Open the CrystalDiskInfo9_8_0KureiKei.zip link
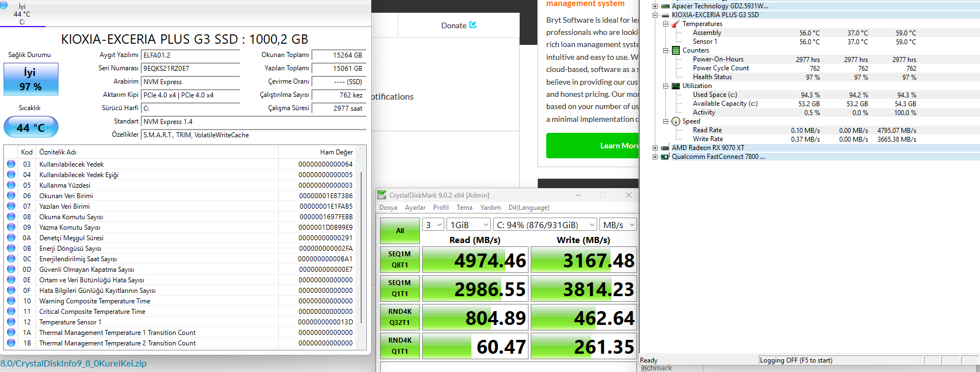This screenshot has height=372, width=980. click(x=73, y=364)
